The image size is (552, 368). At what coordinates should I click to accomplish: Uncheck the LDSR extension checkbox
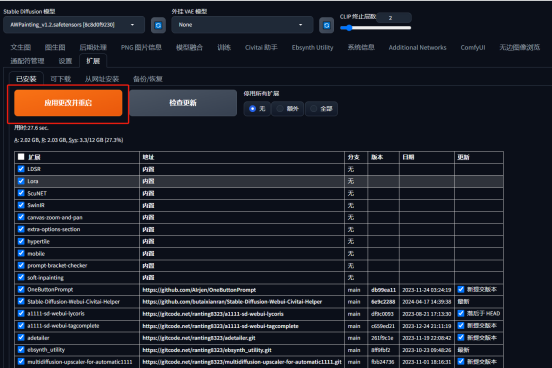pyautogui.click(x=21, y=169)
